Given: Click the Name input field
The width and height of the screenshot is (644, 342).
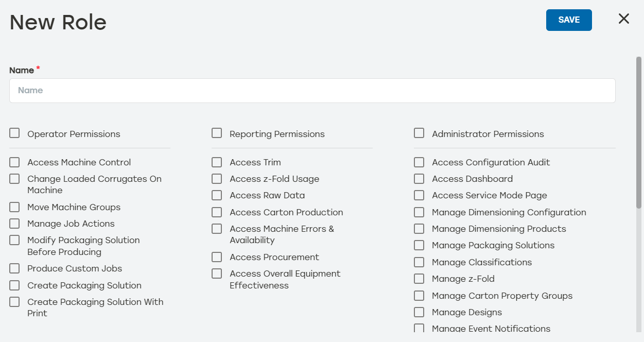Looking at the screenshot, I should (x=312, y=91).
